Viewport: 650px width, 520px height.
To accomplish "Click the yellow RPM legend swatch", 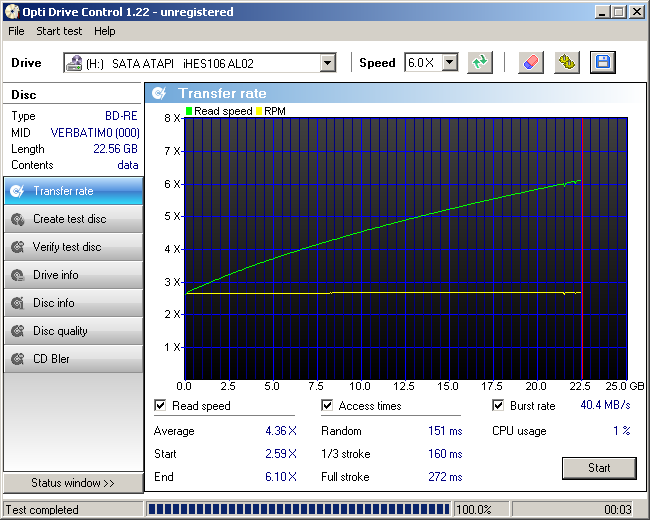I will click(x=259, y=111).
